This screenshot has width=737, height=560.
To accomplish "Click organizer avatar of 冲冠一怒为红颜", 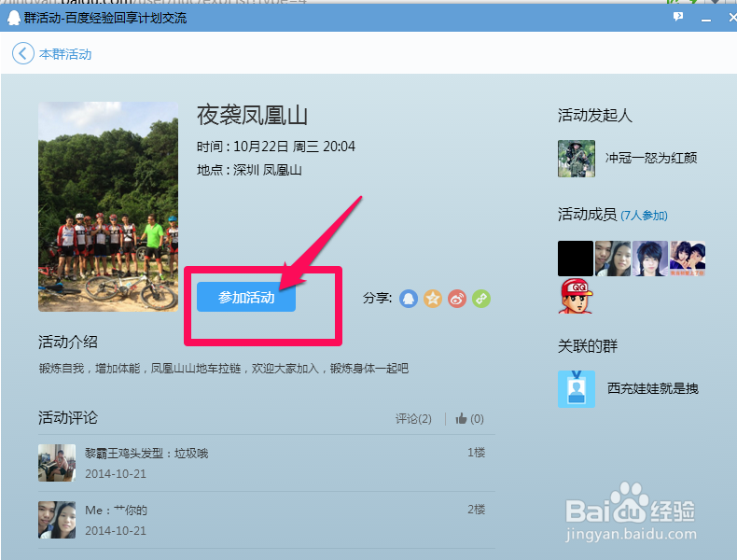I will 577,159.
